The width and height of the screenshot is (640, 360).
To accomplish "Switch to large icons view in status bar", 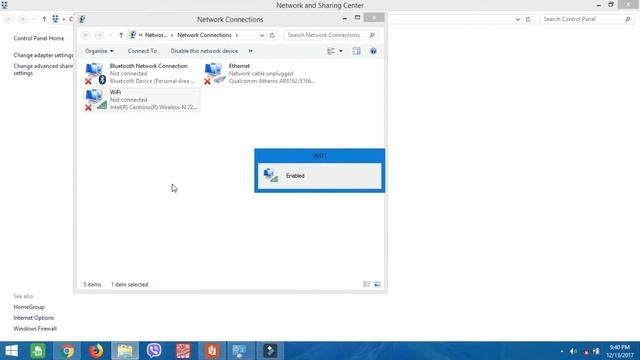I will pyautogui.click(x=377, y=284).
